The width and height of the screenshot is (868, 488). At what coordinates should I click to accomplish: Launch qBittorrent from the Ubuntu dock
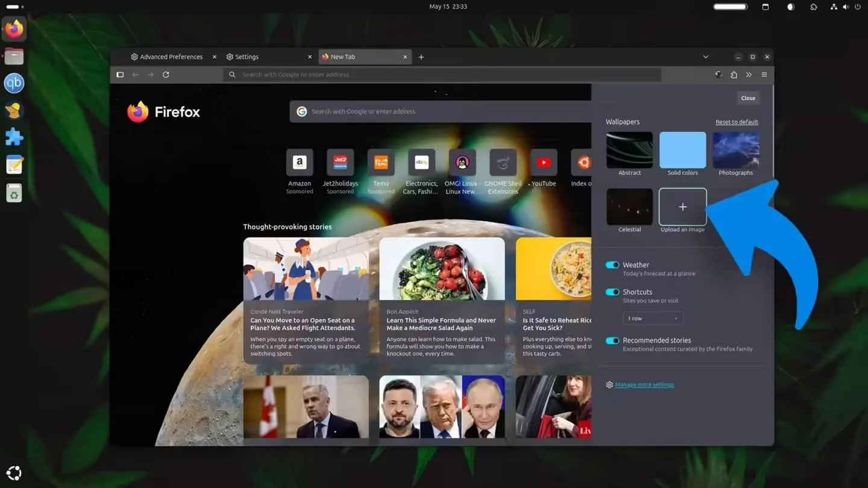click(14, 83)
